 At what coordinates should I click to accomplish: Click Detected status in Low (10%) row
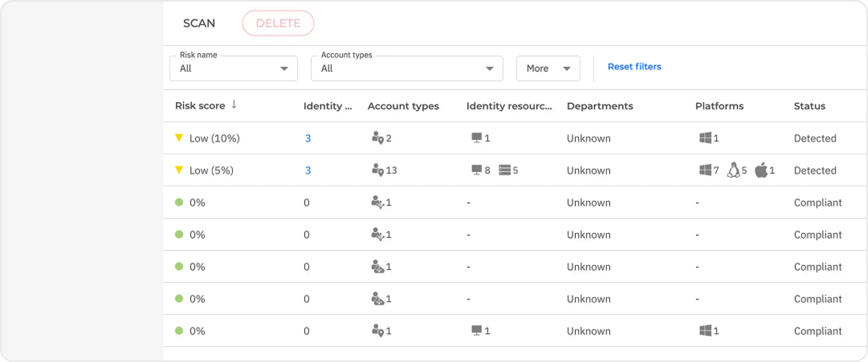pyautogui.click(x=815, y=139)
